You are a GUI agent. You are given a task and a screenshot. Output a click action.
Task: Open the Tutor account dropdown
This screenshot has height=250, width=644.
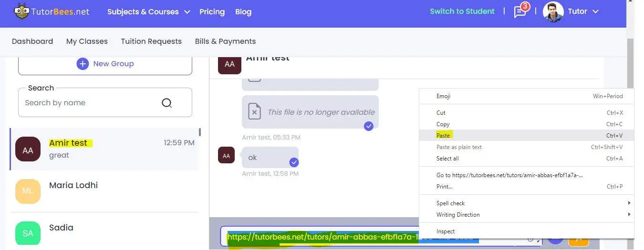583,12
